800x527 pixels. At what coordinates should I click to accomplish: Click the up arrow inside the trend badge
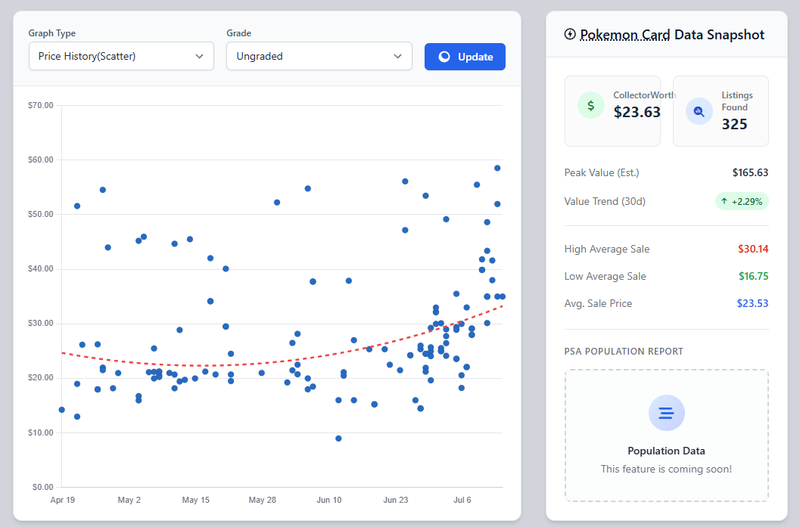point(724,201)
